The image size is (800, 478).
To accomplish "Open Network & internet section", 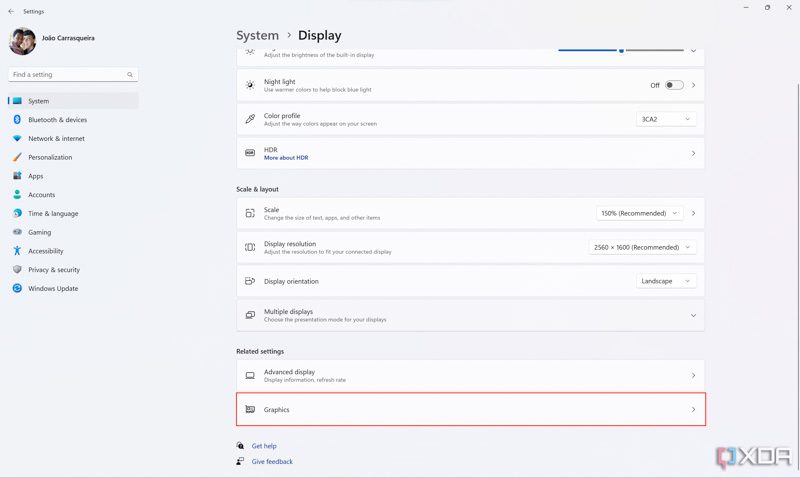I will pyautogui.click(x=73, y=139).
